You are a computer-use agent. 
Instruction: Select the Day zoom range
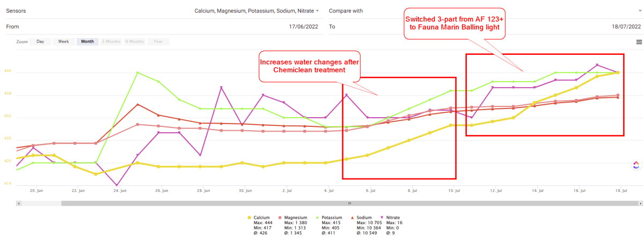pyautogui.click(x=40, y=41)
